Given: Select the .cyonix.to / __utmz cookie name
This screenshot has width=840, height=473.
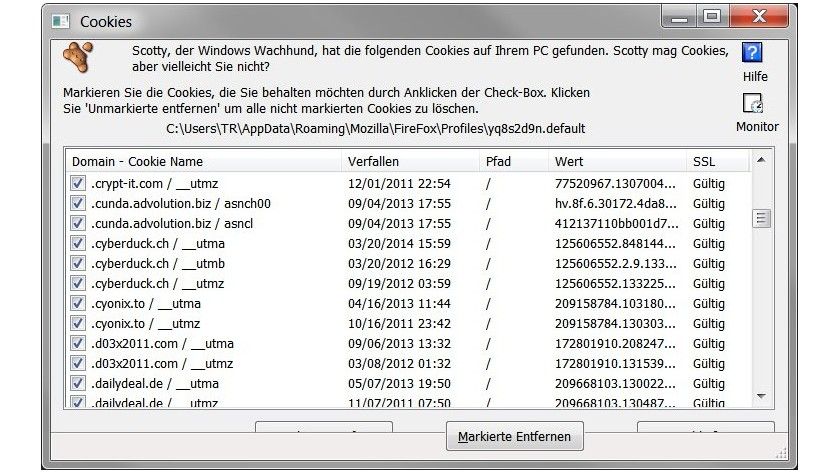Looking at the screenshot, I should tap(145, 323).
